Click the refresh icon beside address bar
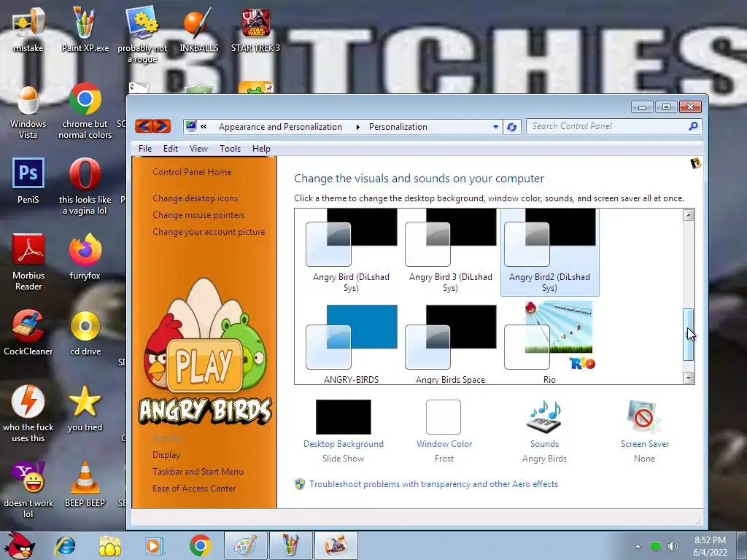Screen dimensions: 747x560 coord(511,127)
